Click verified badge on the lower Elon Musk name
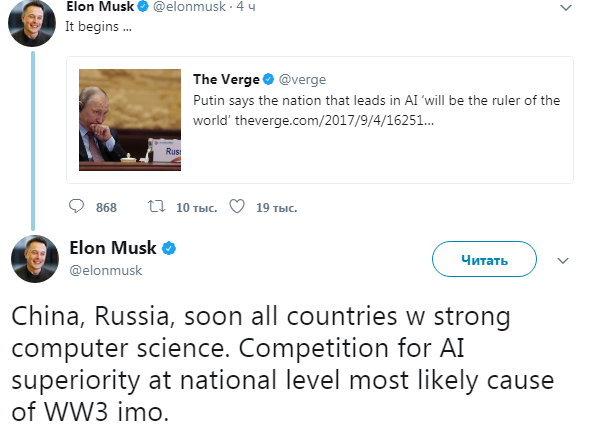Screen dimensions: 601x429 tap(170, 247)
